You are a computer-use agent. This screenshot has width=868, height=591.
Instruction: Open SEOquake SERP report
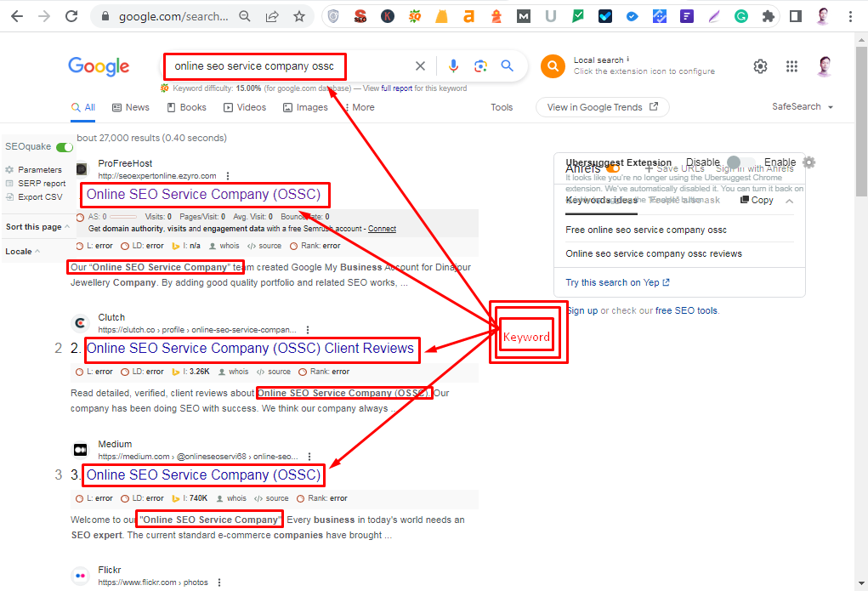tap(36, 184)
